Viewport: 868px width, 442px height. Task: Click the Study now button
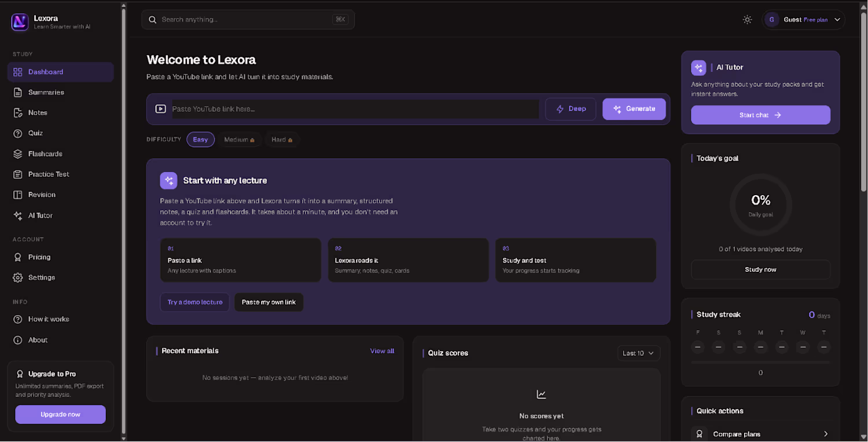tap(760, 269)
